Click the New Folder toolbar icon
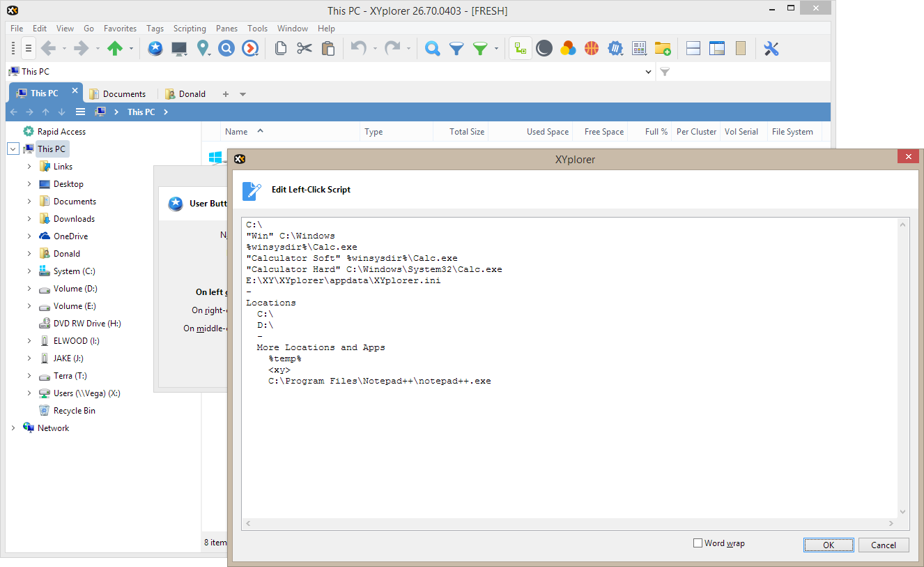 662,48
